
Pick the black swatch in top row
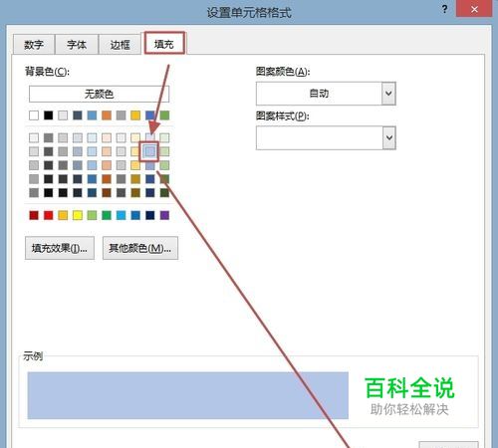49,115
